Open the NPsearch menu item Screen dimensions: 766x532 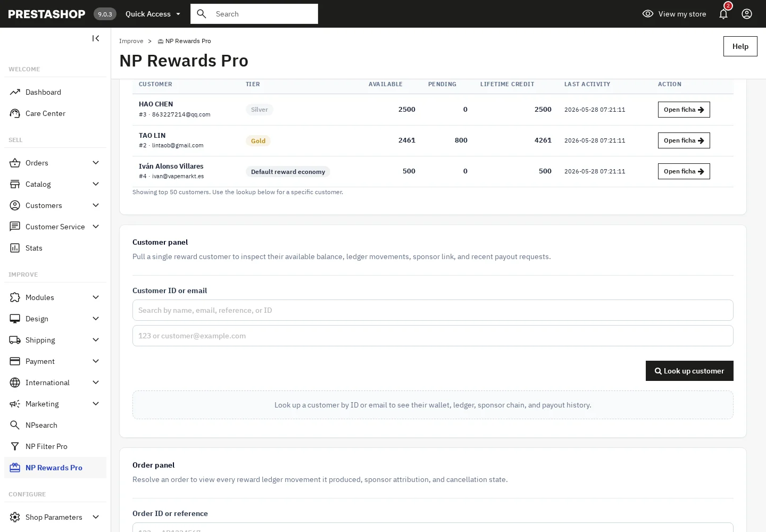(x=55, y=425)
